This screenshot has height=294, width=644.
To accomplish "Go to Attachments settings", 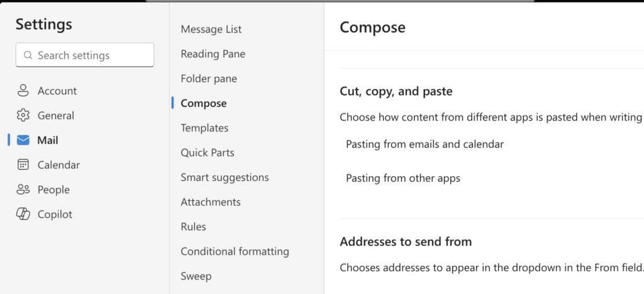I will click(x=211, y=202).
